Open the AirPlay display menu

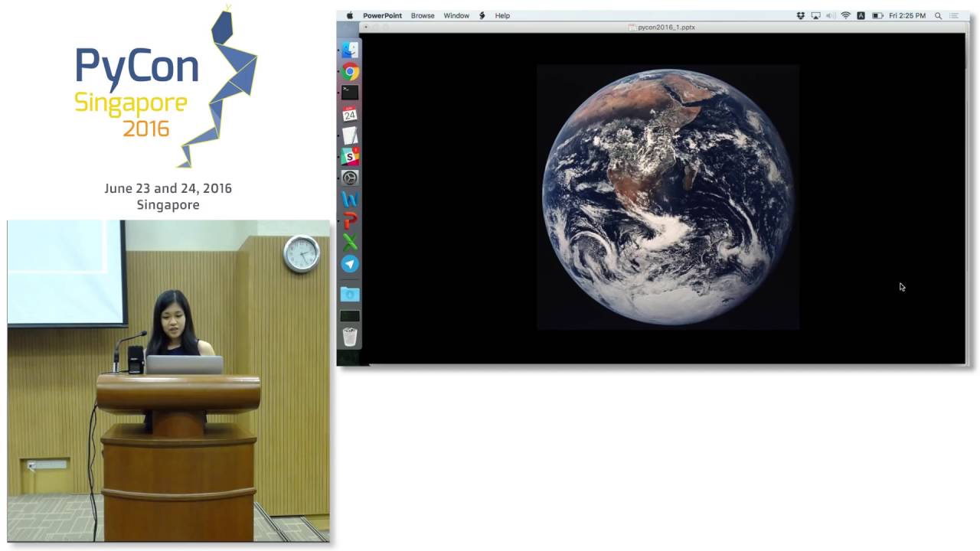pos(815,15)
